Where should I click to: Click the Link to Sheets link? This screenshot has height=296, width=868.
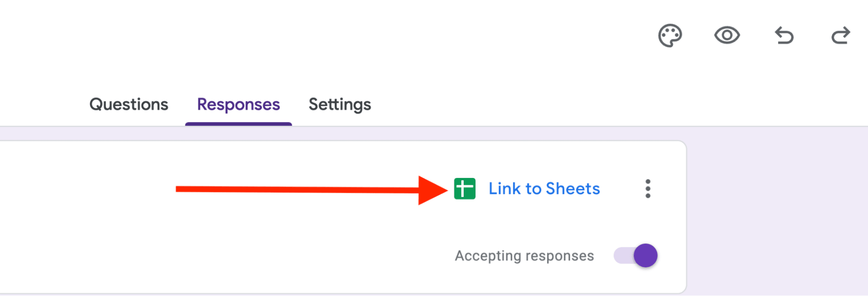coord(544,189)
